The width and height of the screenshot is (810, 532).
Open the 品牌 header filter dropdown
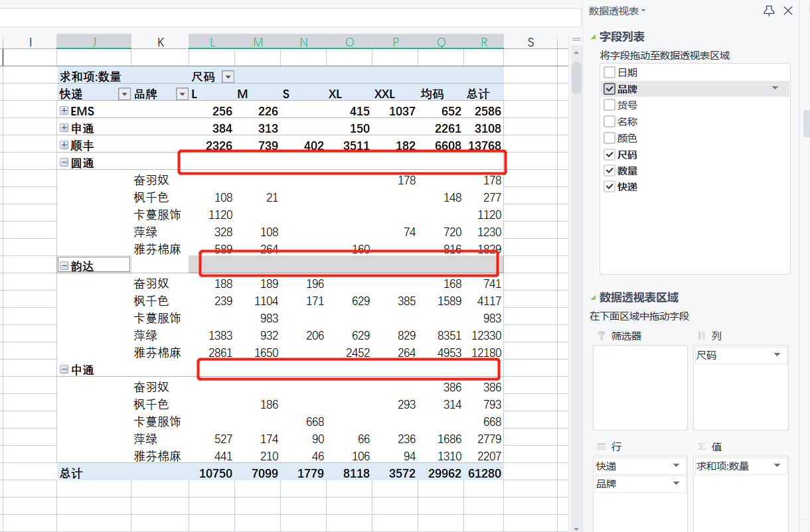point(182,94)
